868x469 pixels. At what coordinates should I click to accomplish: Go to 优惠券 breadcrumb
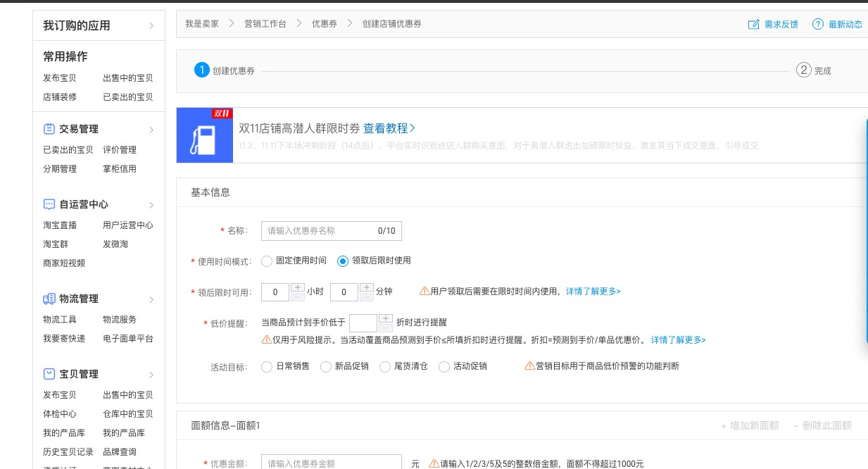point(325,24)
